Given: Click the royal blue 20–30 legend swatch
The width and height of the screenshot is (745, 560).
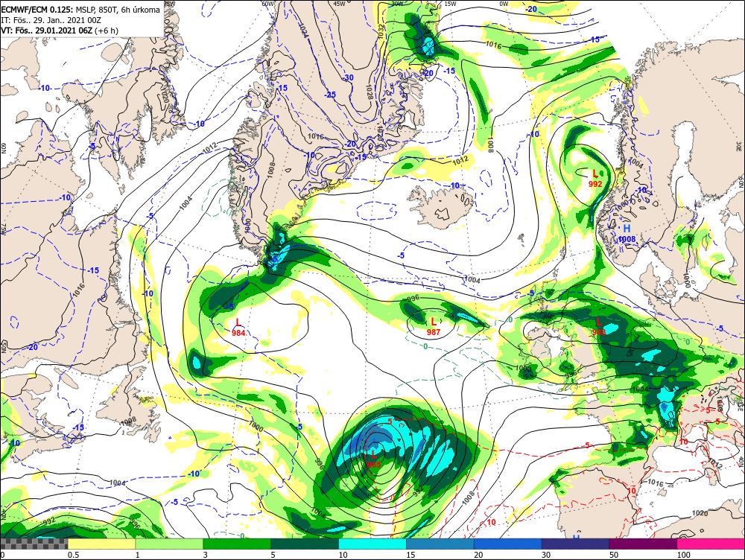Looking at the screenshot, I should (x=507, y=544).
